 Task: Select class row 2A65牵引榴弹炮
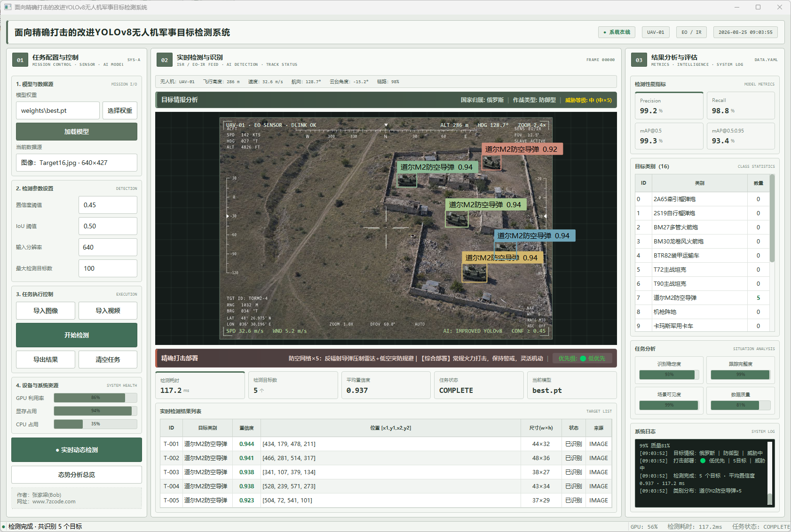point(702,199)
